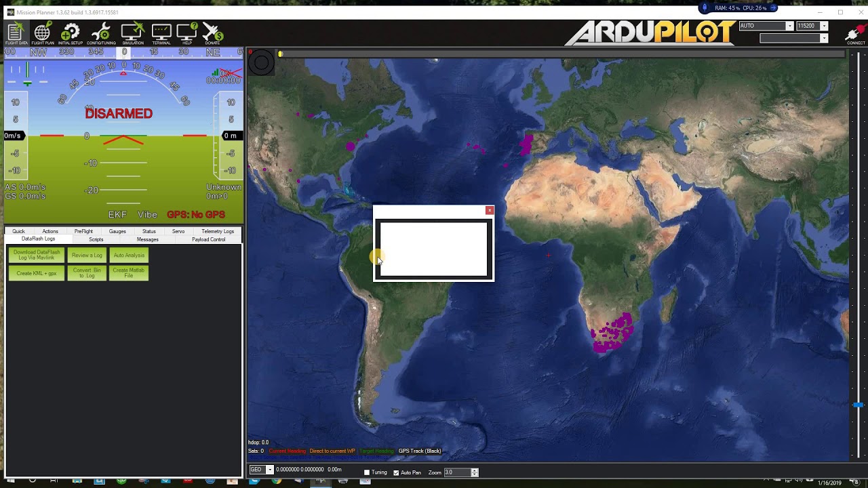Open the Help screen

187,34
